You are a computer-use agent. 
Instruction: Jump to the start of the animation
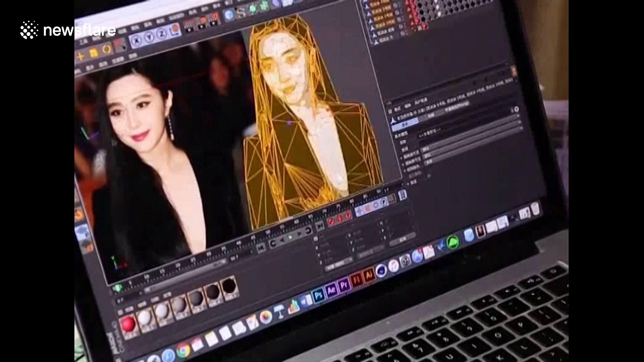pos(261,248)
